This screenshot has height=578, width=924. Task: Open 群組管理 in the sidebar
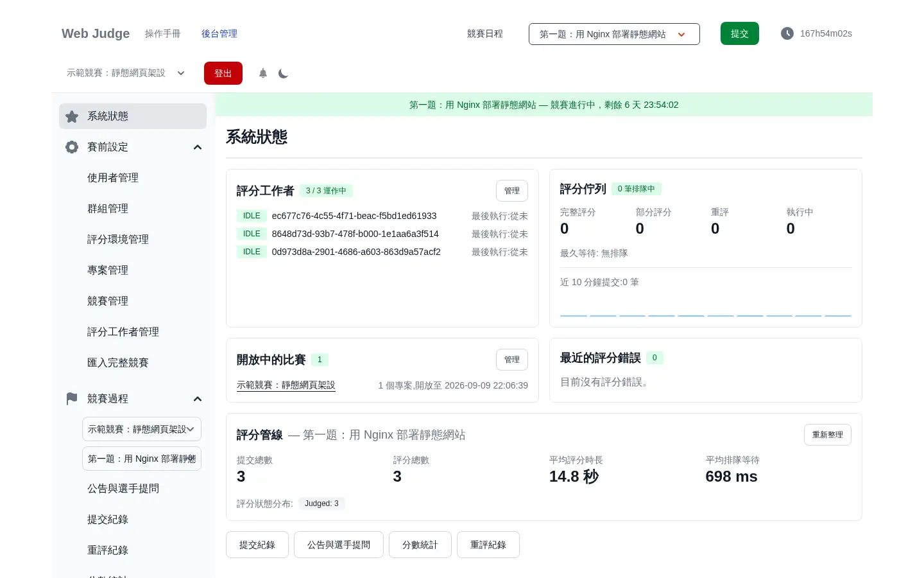click(133, 209)
